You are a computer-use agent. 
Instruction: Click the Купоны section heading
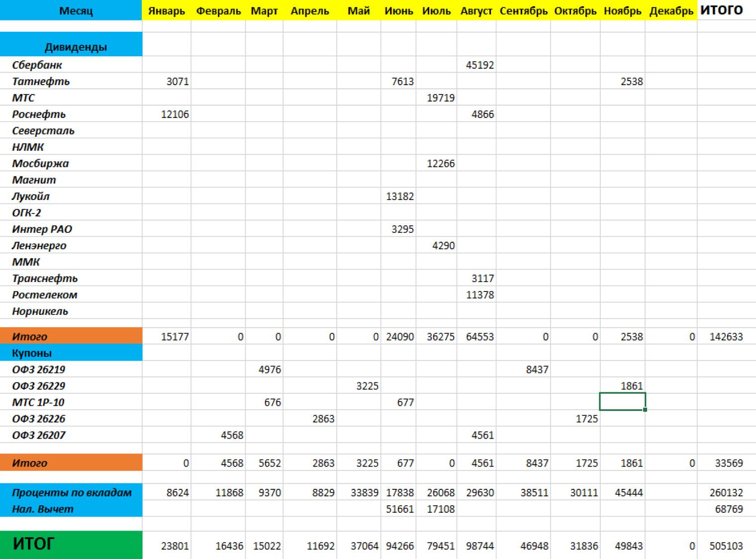pyautogui.click(x=71, y=353)
